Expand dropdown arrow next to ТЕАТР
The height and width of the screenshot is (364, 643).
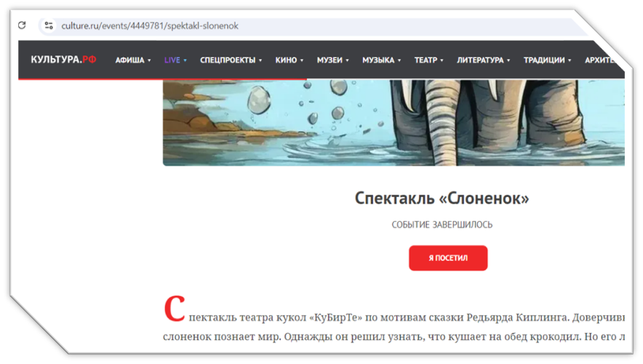point(442,60)
